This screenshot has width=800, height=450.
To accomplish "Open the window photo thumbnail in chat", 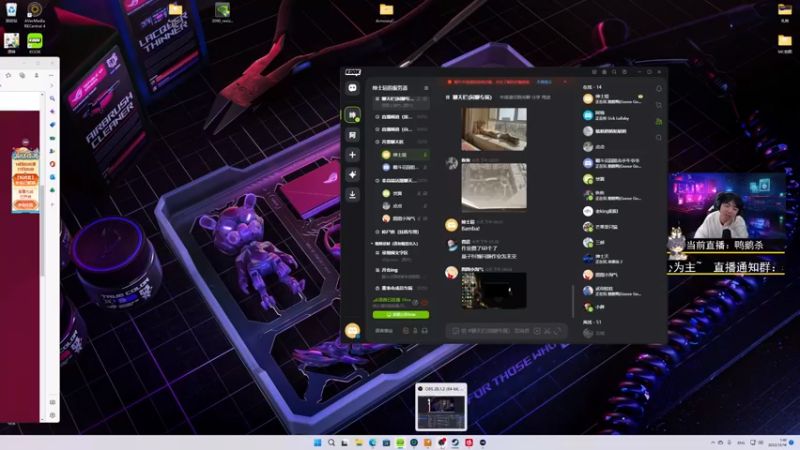I will (494, 129).
